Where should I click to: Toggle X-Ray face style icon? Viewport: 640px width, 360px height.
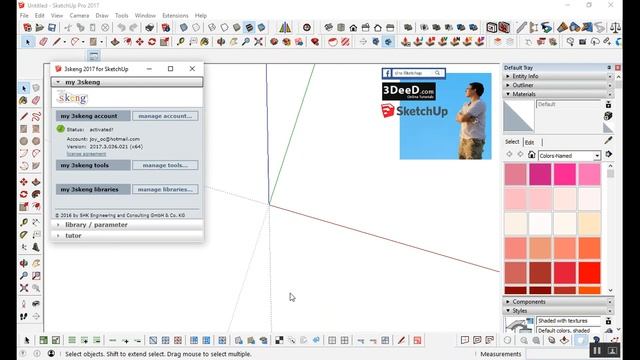(184, 28)
